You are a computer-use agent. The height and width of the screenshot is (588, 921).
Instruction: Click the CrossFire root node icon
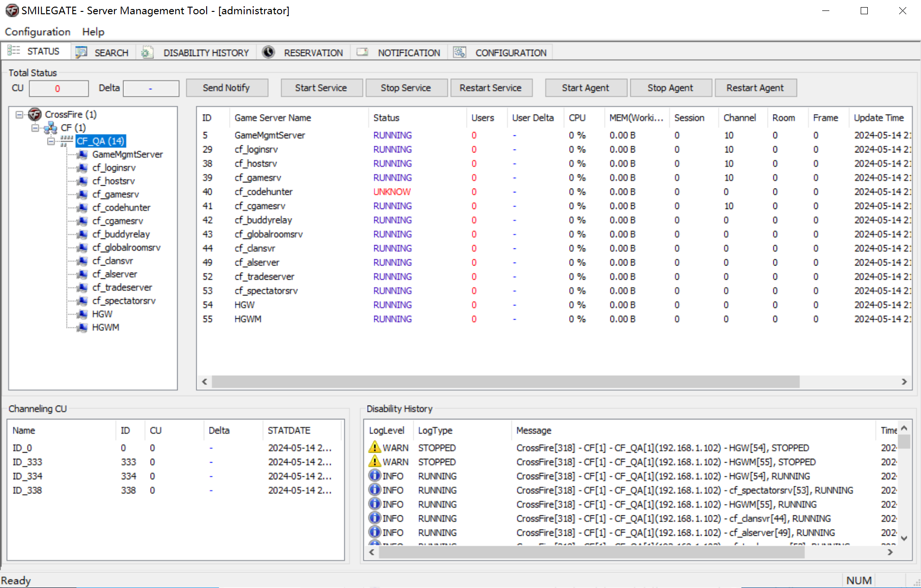(35, 114)
